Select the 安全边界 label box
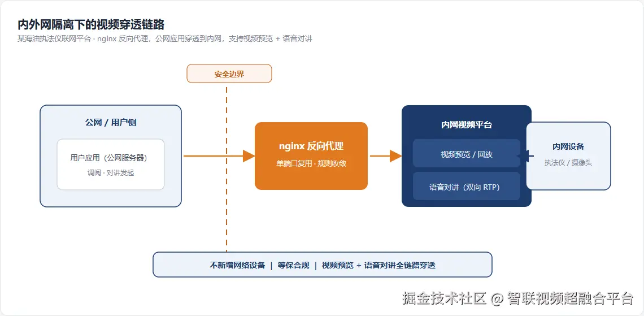Screen dimensions: 644x316 [x=229, y=73]
